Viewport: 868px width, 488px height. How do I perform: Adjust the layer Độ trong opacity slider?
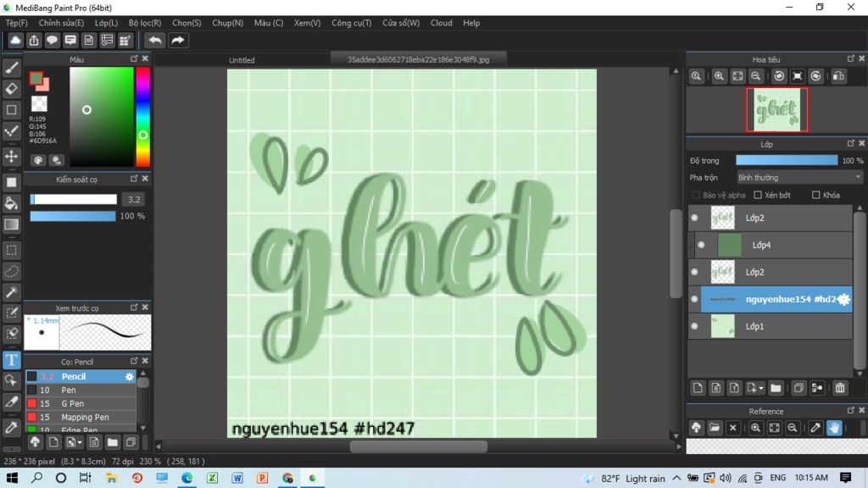(x=786, y=160)
